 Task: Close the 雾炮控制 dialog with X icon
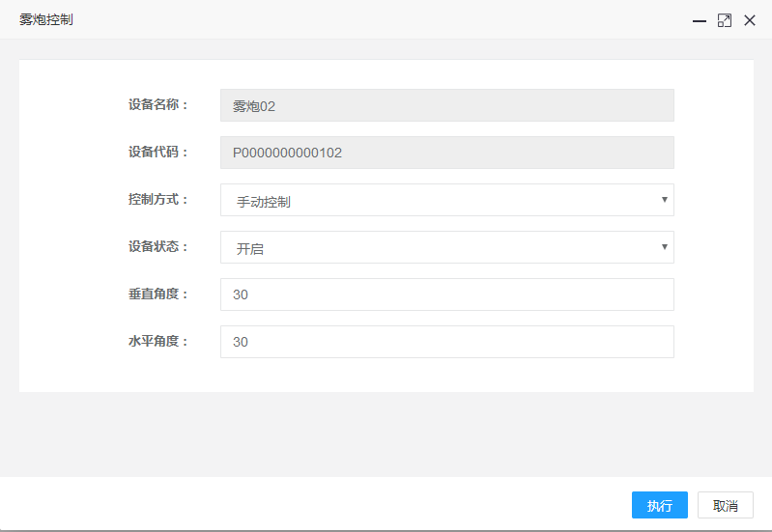click(750, 20)
